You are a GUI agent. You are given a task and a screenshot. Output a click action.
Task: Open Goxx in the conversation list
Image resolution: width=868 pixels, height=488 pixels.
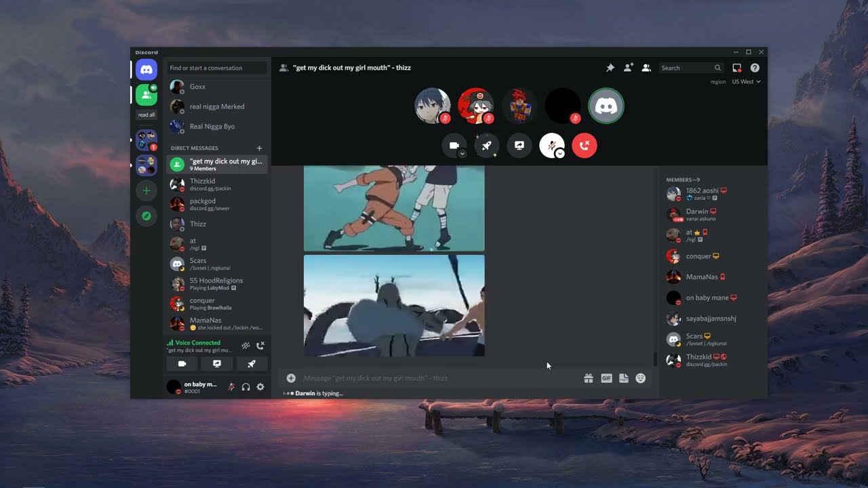(x=217, y=87)
